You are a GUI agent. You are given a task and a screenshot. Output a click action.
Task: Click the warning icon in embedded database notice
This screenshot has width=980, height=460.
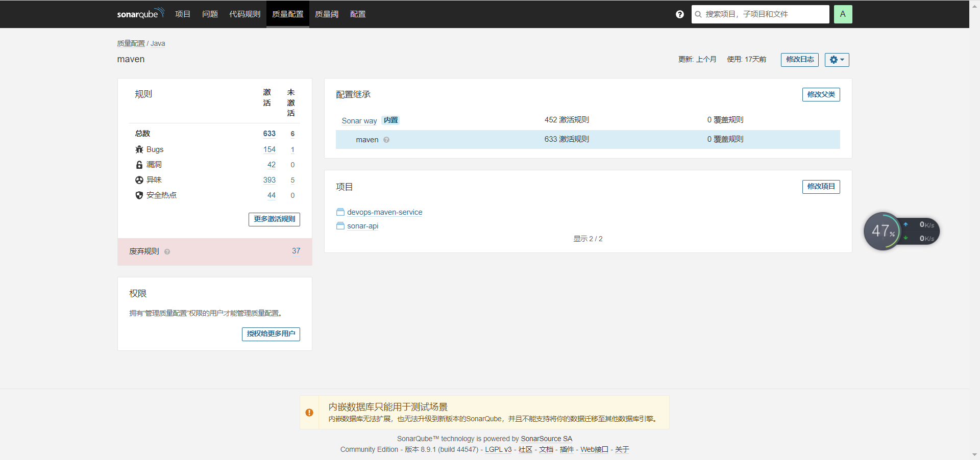(309, 412)
